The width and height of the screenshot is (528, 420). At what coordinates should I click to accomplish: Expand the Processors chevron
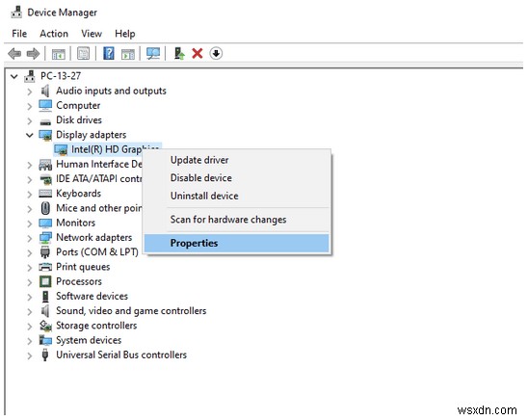click(x=30, y=282)
